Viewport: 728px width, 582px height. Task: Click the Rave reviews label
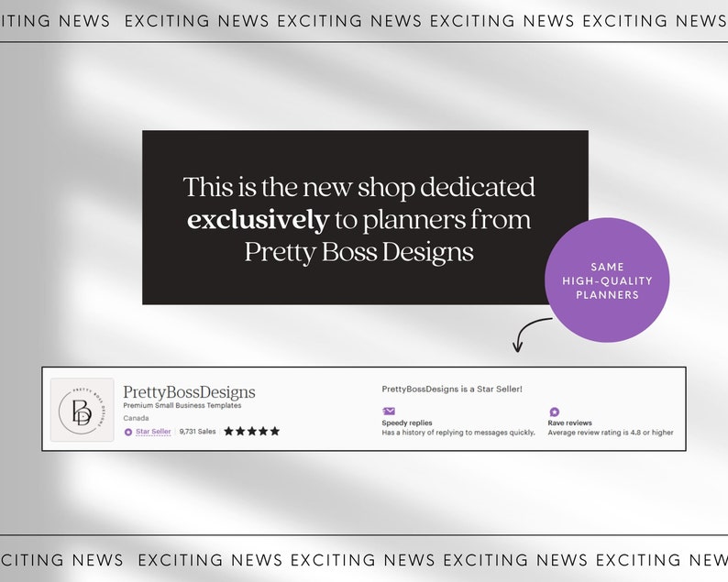pyautogui.click(x=569, y=423)
